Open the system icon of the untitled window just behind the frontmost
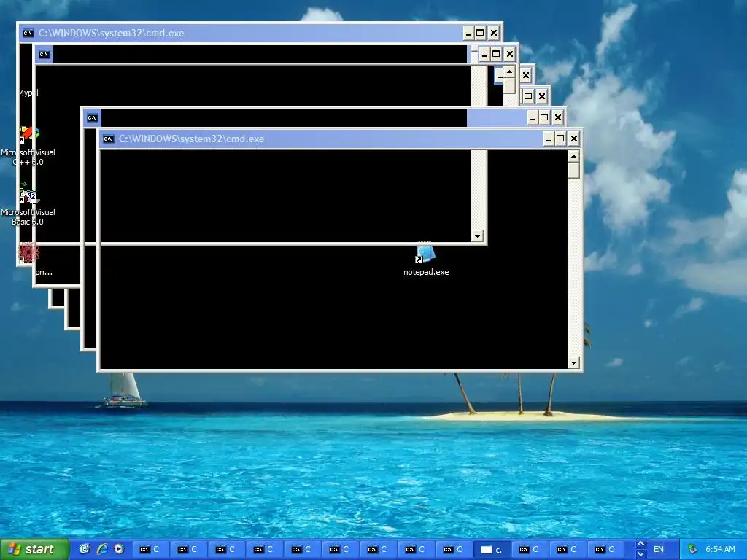Viewport: 747px width, 560px height. click(93, 117)
